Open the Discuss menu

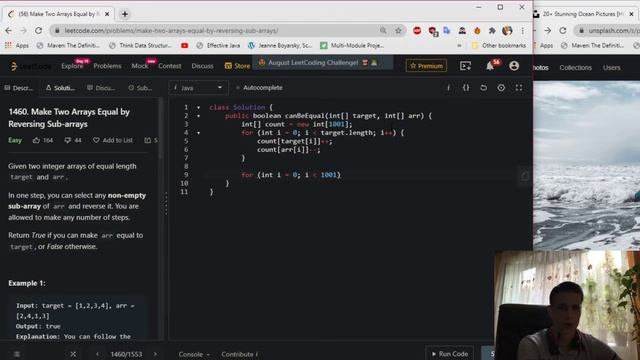click(x=202, y=66)
